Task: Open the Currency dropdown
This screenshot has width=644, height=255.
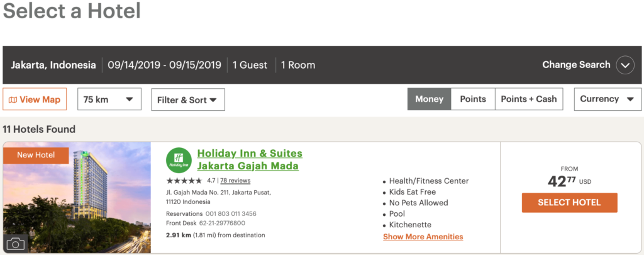Action: click(x=608, y=99)
